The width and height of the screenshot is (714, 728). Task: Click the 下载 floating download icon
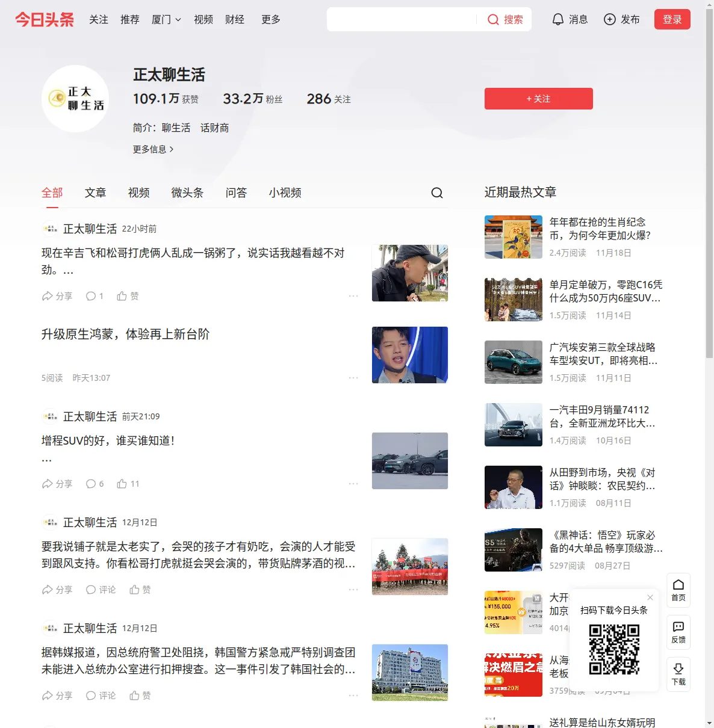[x=678, y=674]
